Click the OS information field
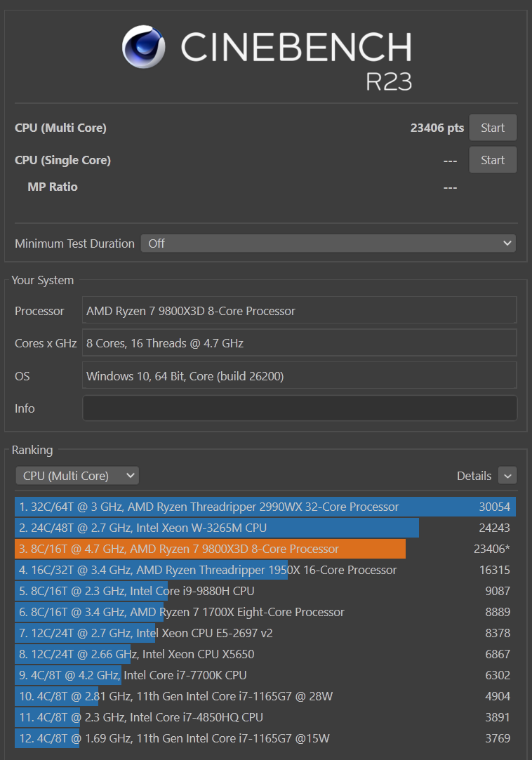This screenshot has height=760, width=532. pyautogui.click(x=300, y=376)
